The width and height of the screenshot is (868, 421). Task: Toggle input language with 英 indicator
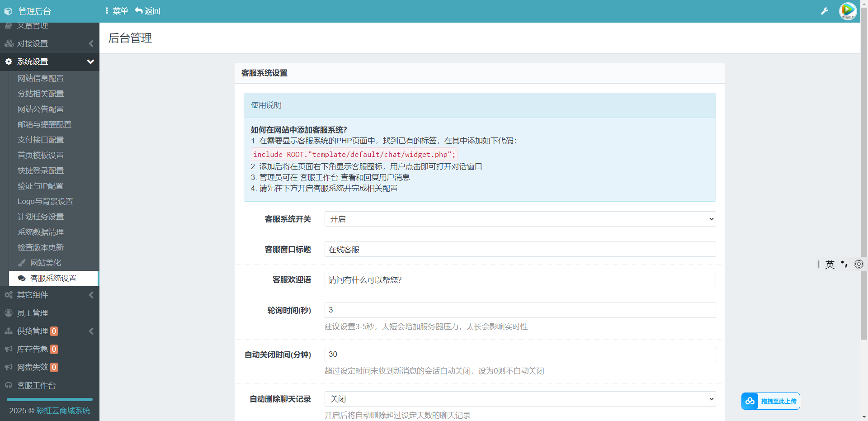[830, 264]
